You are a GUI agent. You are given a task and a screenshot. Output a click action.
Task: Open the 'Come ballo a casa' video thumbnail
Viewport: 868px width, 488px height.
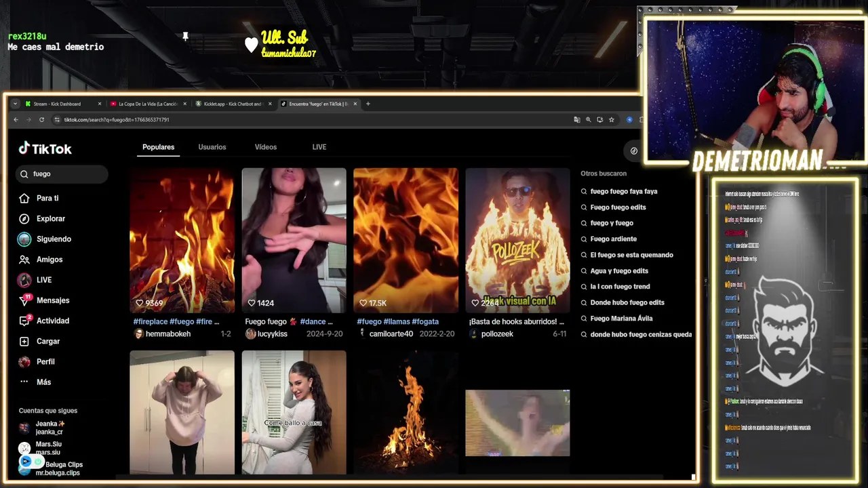[294, 412]
